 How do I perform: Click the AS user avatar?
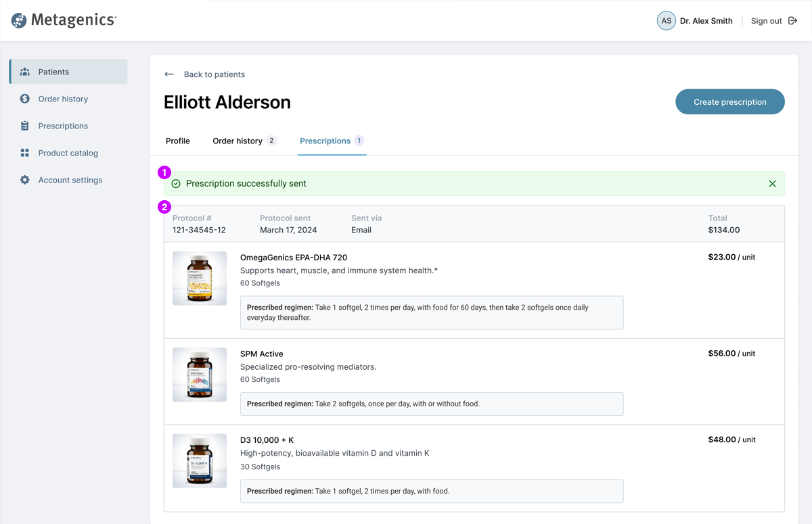point(667,21)
